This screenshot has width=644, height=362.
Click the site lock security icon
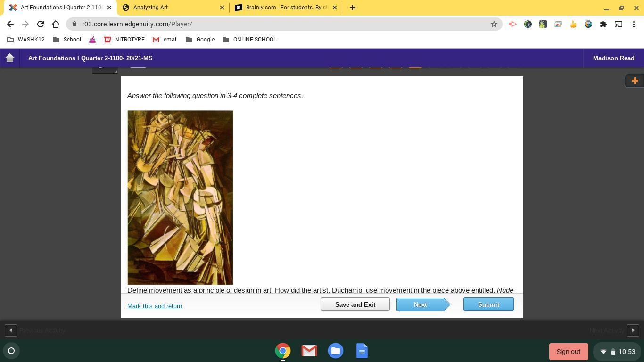(x=74, y=24)
